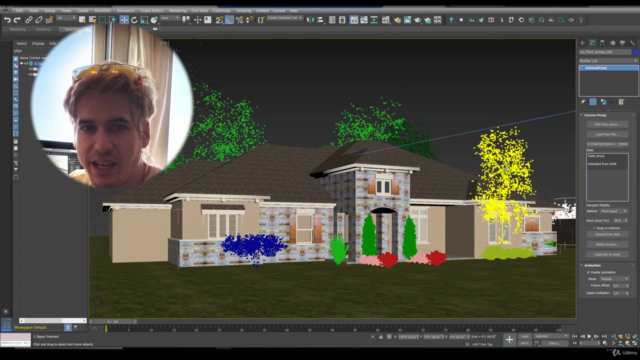Viewport: 640px width, 360px height.
Task: Activate the Select Object tool
Action: [82, 20]
